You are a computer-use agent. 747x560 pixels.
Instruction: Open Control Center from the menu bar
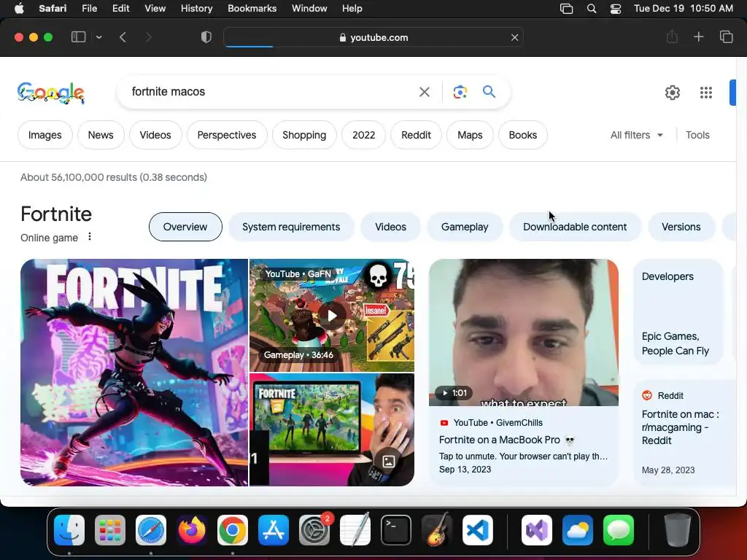(616, 9)
